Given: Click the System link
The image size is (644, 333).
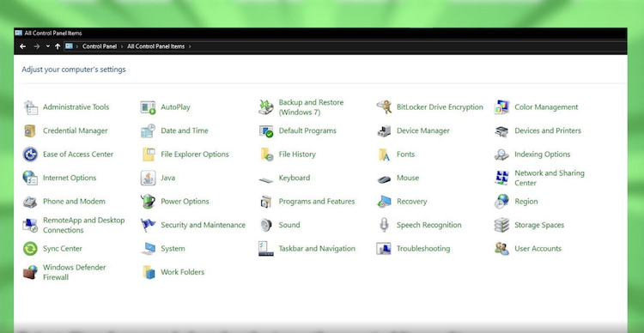Looking at the screenshot, I should point(173,248).
